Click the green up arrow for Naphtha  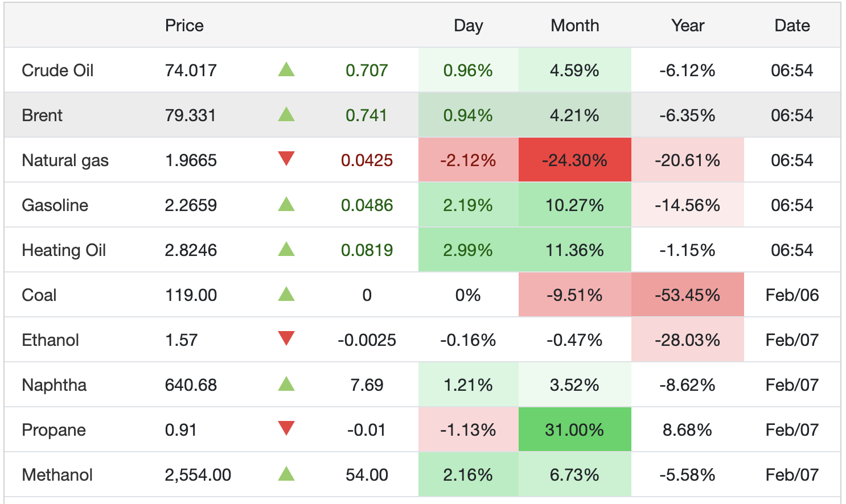pos(286,384)
